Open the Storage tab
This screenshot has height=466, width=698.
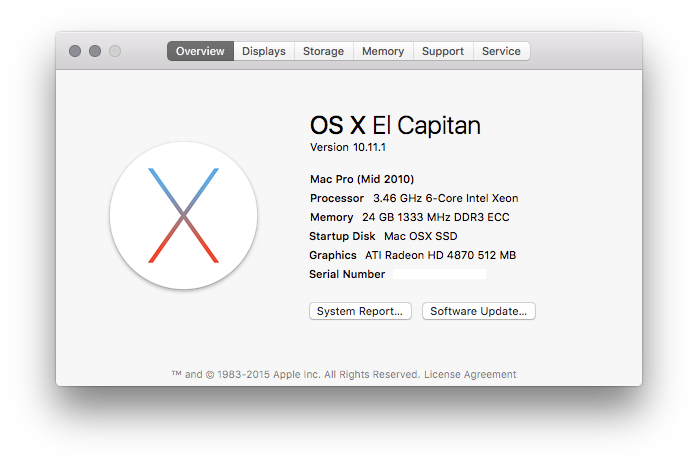[x=324, y=51]
